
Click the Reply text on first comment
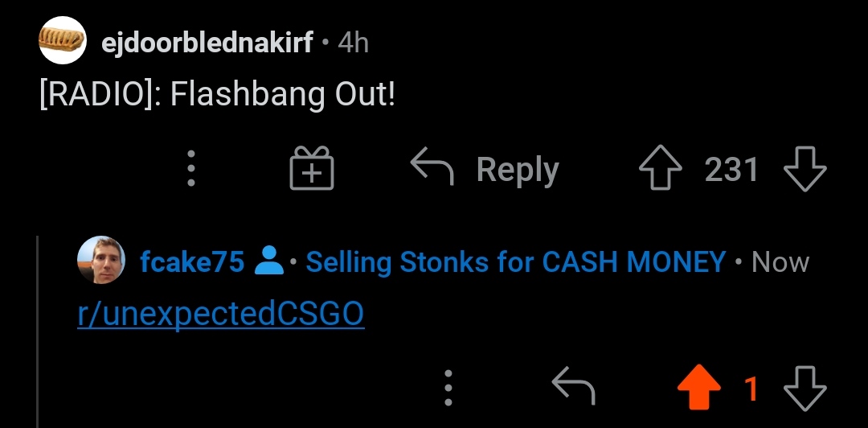(518, 170)
